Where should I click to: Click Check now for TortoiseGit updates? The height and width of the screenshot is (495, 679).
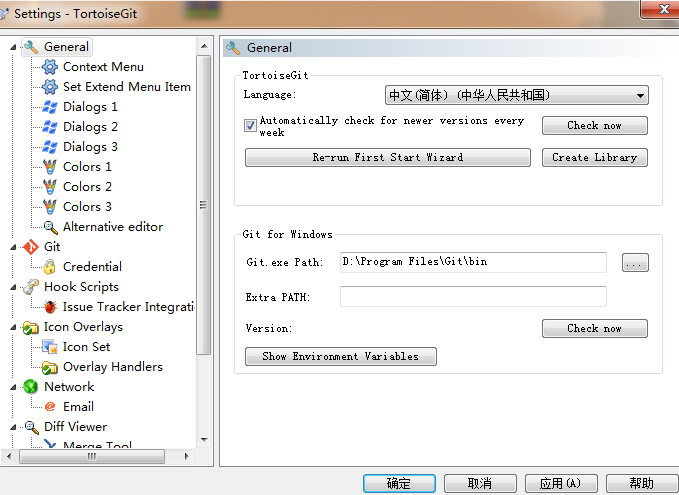[x=595, y=126]
